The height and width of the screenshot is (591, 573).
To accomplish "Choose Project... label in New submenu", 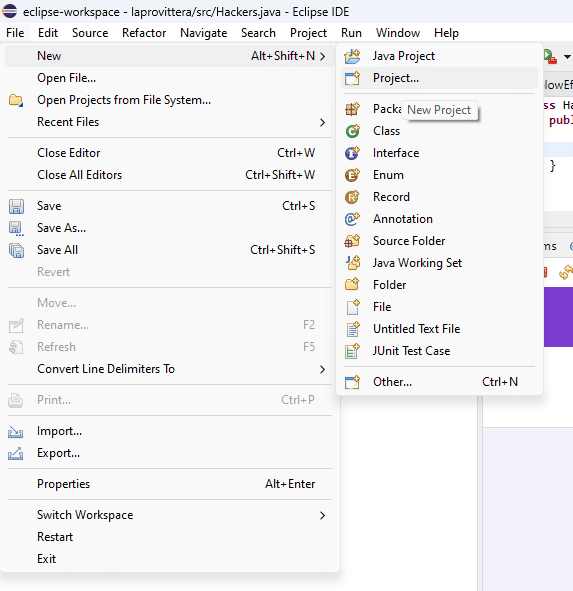I will pyautogui.click(x=396, y=78).
